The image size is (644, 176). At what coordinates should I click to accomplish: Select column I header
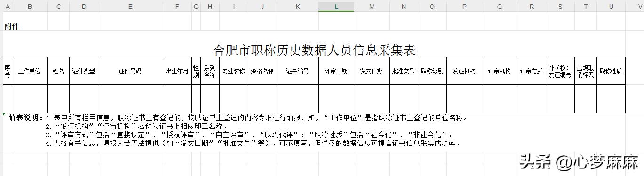pyautogui.click(x=234, y=6)
